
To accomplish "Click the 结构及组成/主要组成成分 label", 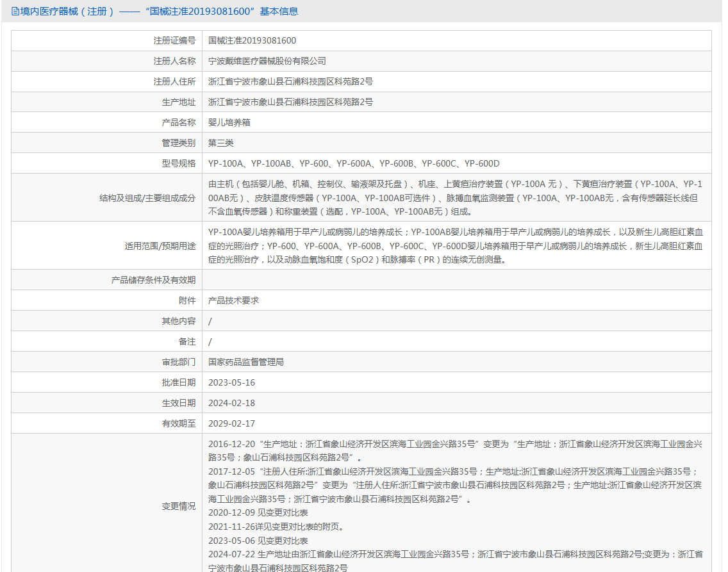I will click(147, 198).
